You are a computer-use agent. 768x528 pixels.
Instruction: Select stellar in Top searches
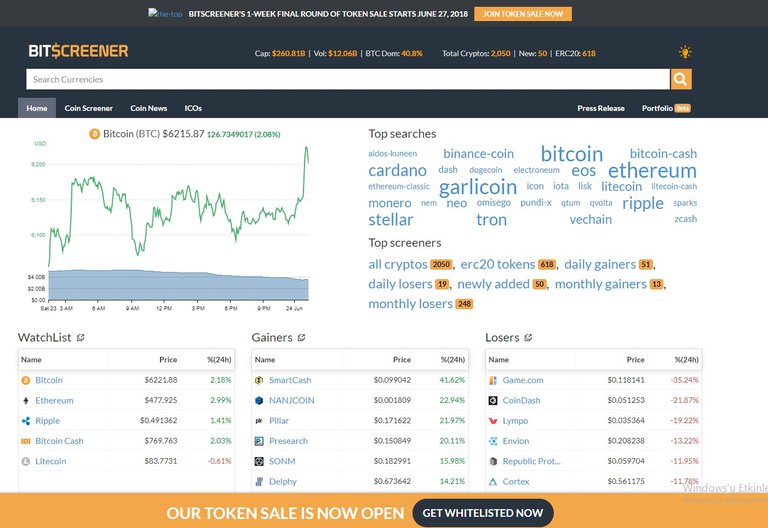[x=390, y=220]
